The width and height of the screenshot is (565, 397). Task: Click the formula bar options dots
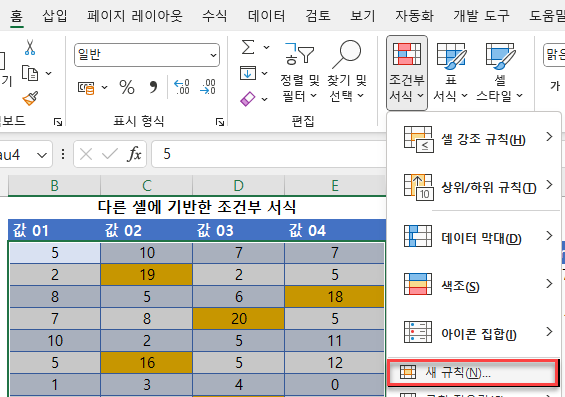[x=63, y=154]
